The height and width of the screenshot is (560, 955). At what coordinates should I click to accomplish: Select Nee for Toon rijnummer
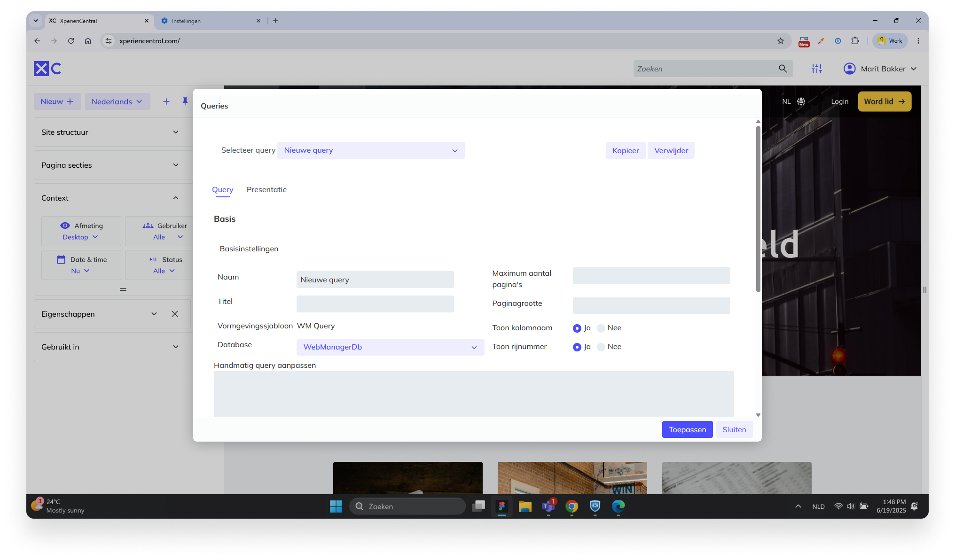pos(601,347)
